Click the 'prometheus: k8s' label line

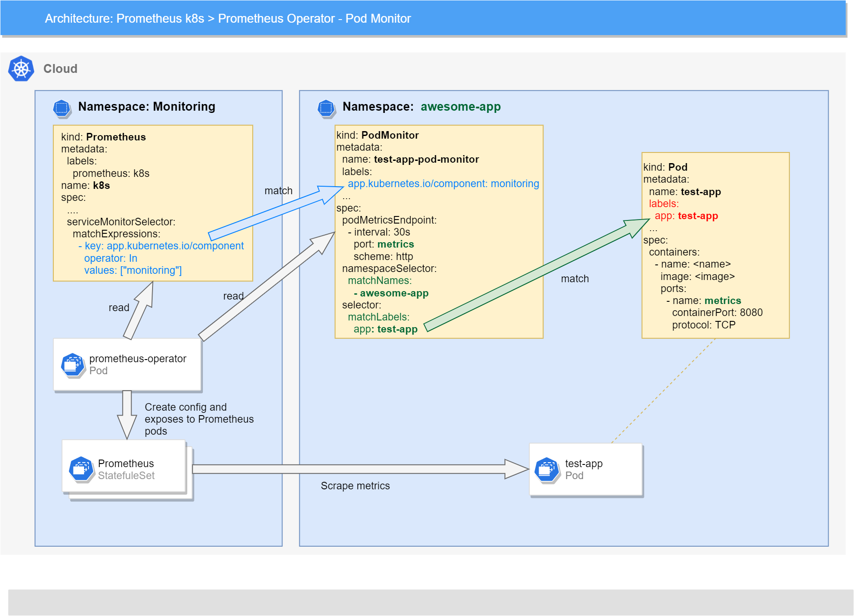[x=111, y=173]
